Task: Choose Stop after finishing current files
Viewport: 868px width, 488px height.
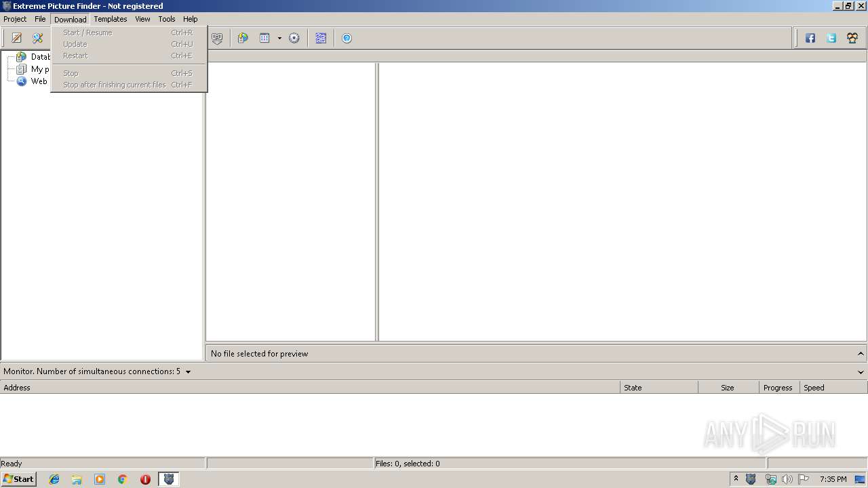Action: tap(129, 85)
